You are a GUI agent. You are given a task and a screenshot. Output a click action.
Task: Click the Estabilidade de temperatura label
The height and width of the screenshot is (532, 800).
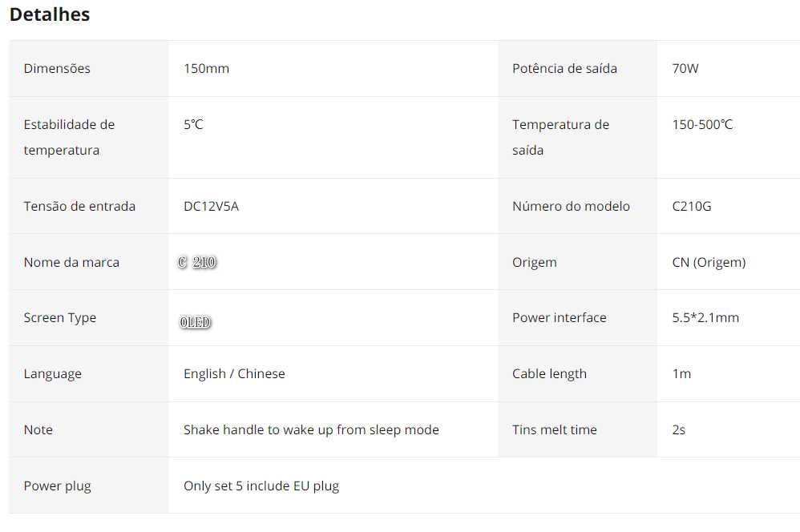coord(69,137)
